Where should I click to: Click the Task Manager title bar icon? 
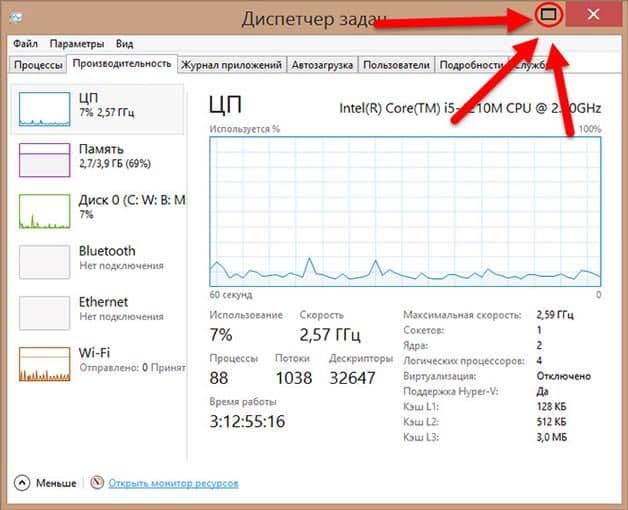16,17
